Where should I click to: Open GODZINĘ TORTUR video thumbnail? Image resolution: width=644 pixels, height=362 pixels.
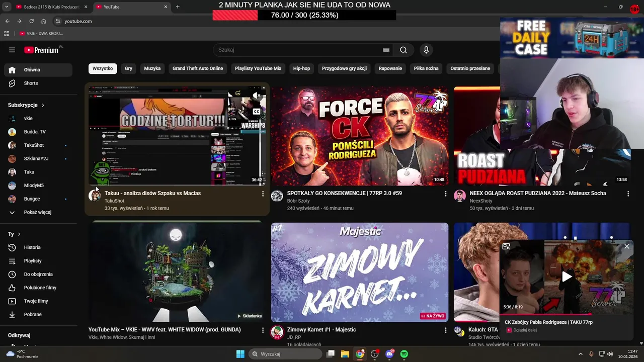[x=177, y=136]
